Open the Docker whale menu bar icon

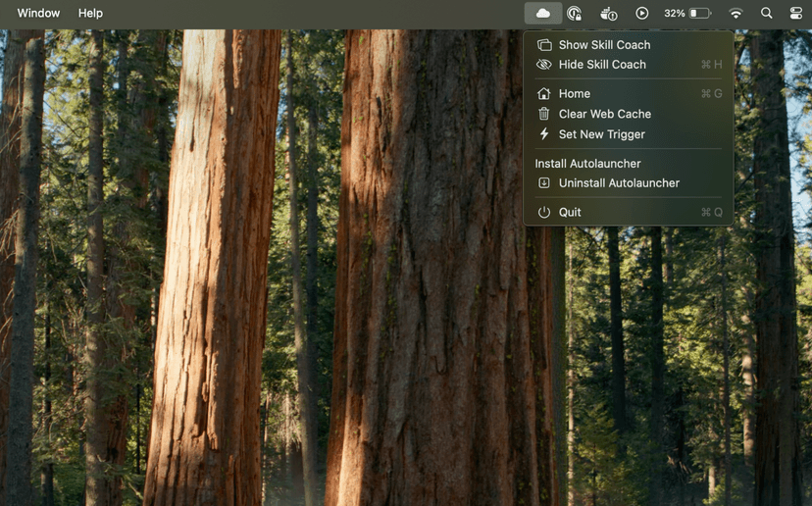[x=608, y=14]
